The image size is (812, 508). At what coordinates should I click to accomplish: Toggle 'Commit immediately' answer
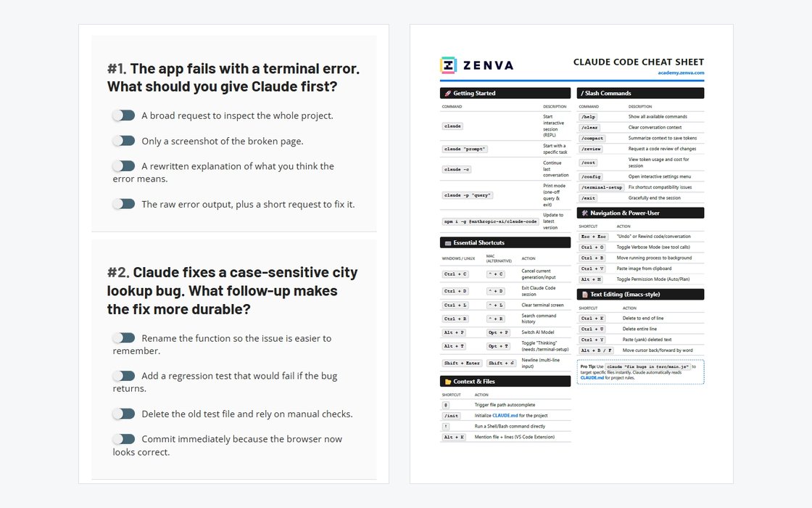124,438
